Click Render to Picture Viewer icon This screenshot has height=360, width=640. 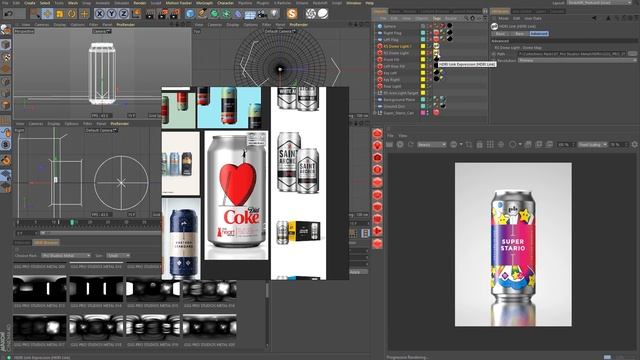point(162,14)
